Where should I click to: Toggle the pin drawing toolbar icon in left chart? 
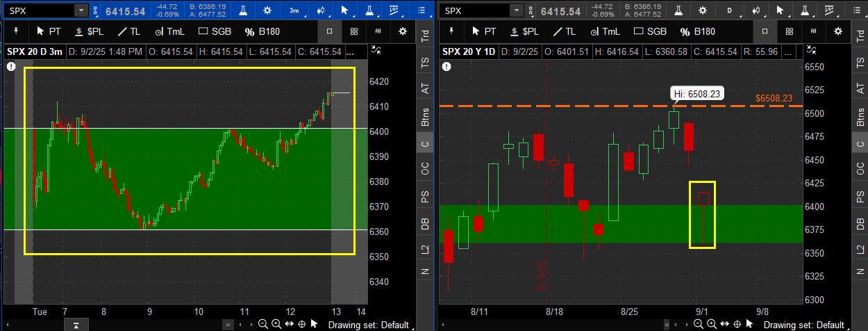tap(16, 31)
